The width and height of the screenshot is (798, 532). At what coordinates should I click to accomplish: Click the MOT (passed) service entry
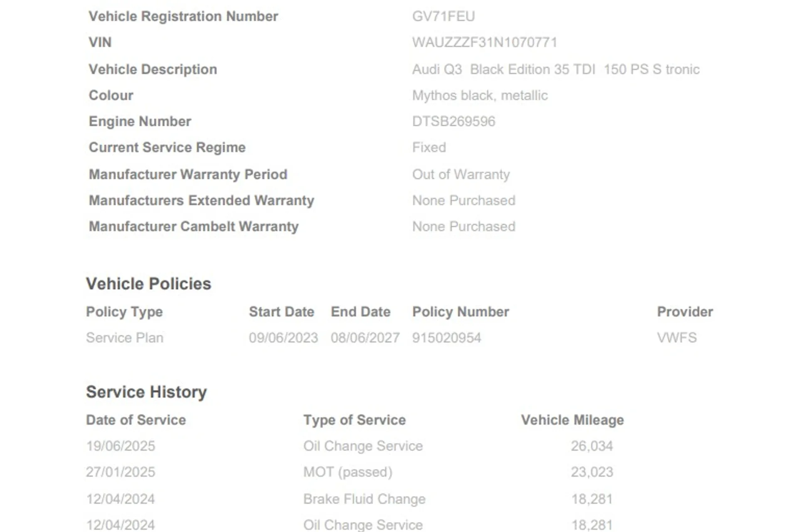pyautogui.click(x=347, y=472)
